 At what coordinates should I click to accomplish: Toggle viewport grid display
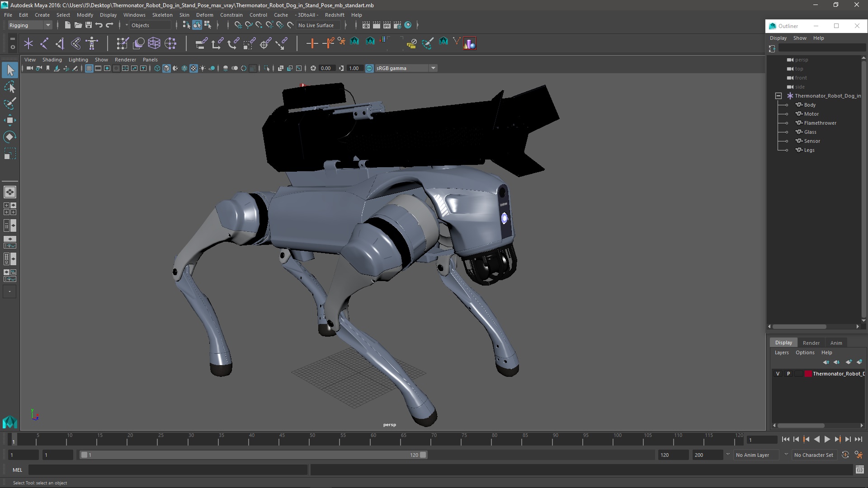89,68
